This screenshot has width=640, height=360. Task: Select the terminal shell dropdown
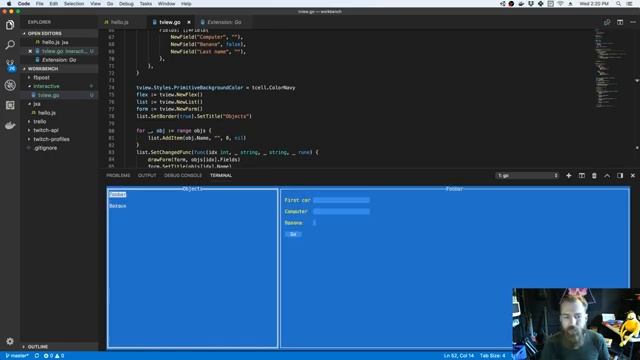coord(527,176)
